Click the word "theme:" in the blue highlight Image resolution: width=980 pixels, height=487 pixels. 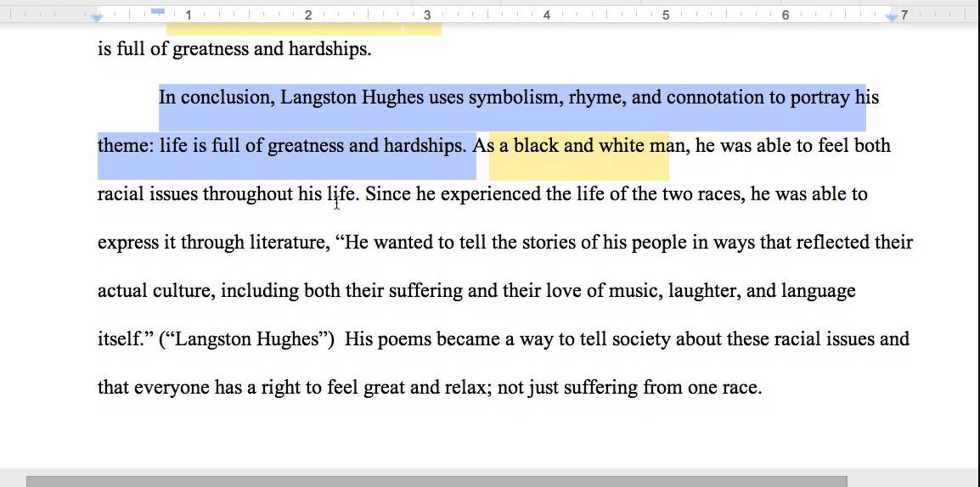[126, 145]
